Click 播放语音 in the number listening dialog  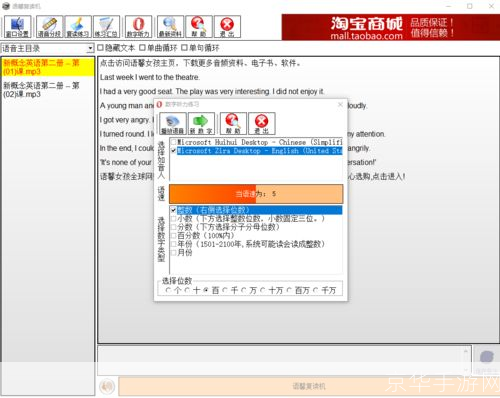[x=173, y=124]
